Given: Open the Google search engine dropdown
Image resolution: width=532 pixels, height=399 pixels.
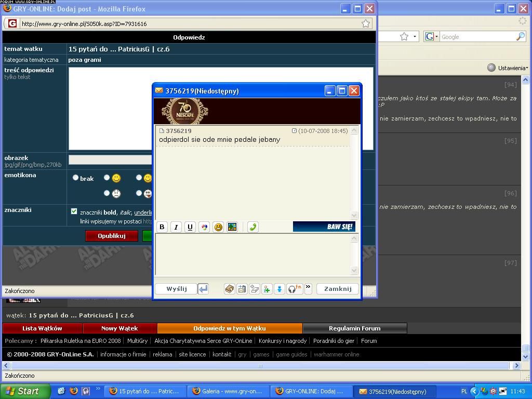Looking at the screenshot, I should tap(432, 36).
